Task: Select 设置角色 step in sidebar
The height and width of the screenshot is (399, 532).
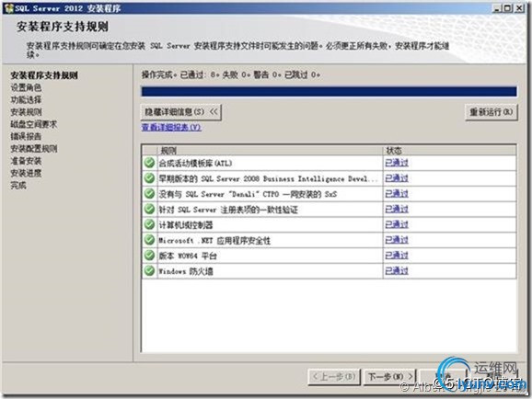Action: (26, 87)
